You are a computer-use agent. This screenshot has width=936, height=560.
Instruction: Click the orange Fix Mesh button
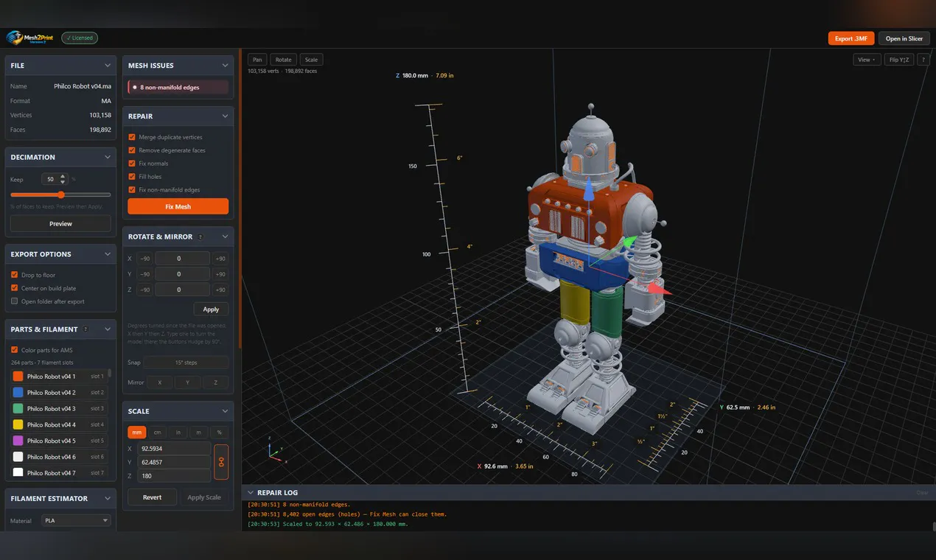(178, 206)
